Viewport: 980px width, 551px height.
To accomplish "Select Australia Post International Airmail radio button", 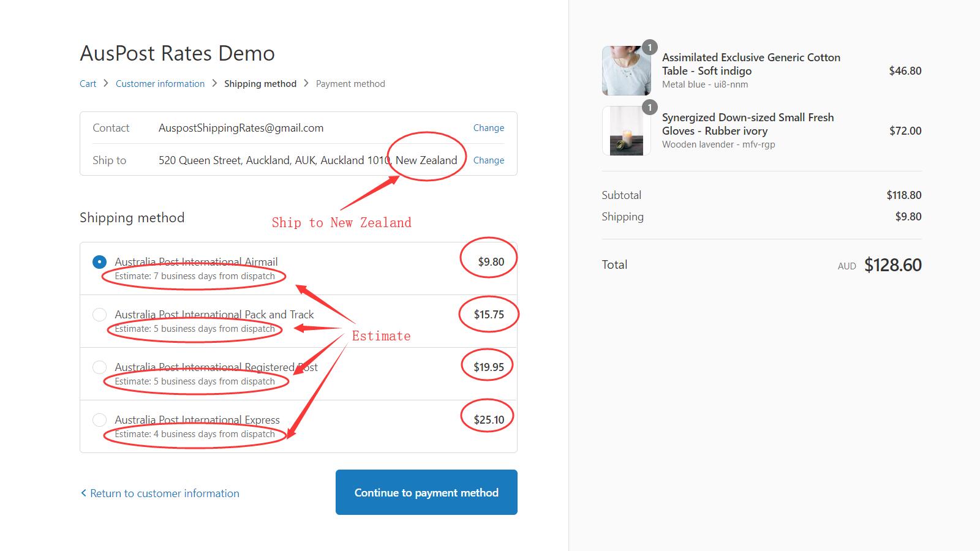I will point(99,262).
